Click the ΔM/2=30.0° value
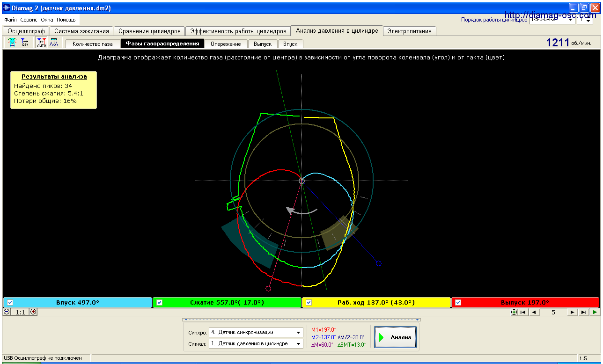Viewport: 603px width, 364px height. click(351, 337)
